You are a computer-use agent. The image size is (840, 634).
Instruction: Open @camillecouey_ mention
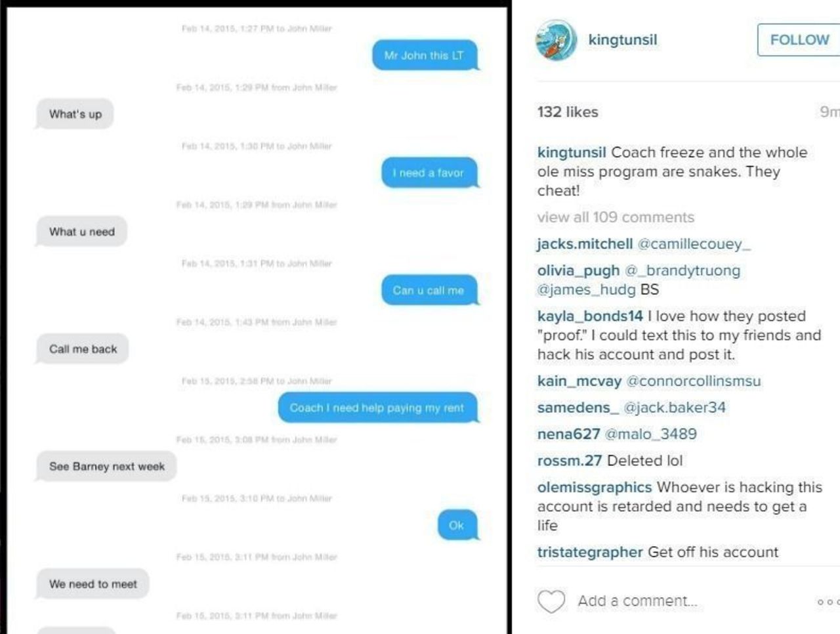tap(694, 244)
